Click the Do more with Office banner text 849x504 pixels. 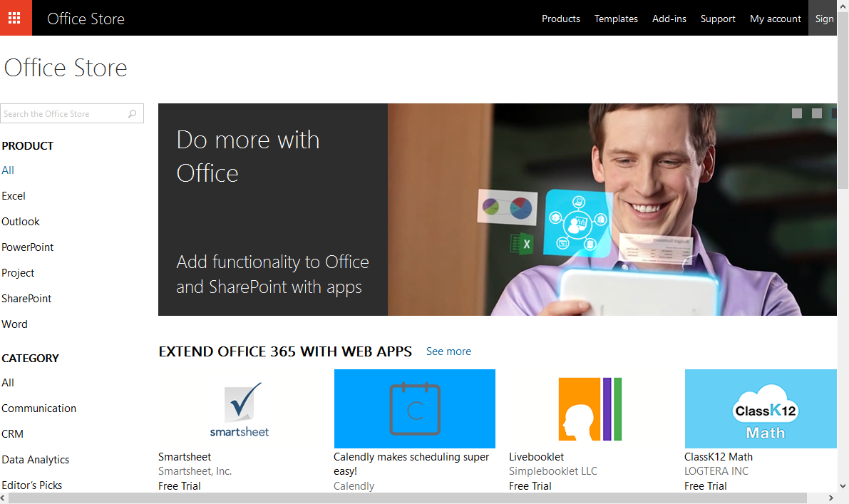[248, 156]
